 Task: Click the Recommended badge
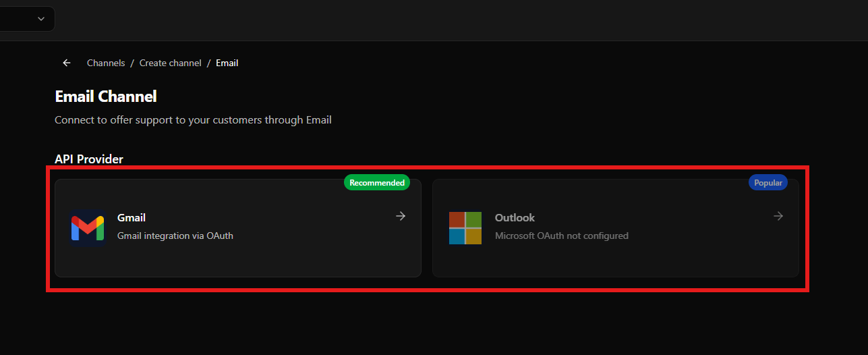[x=377, y=182]
